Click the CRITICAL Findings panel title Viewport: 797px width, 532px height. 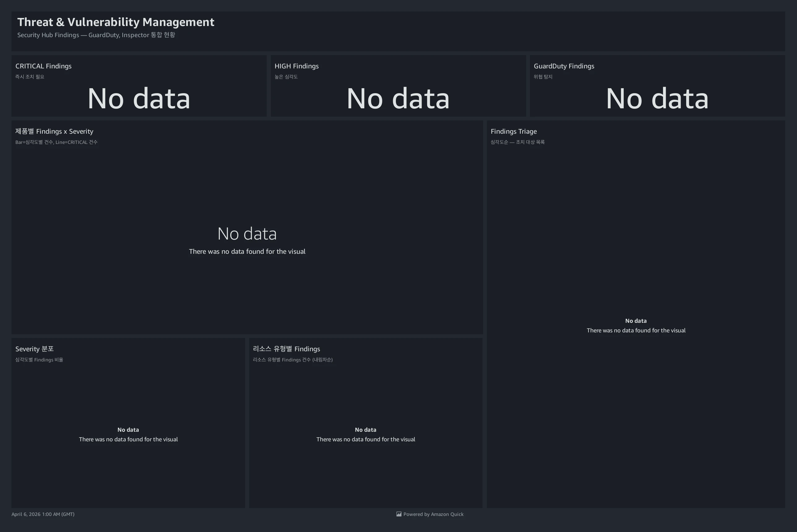pyautogui.click(x=43, y=66)
